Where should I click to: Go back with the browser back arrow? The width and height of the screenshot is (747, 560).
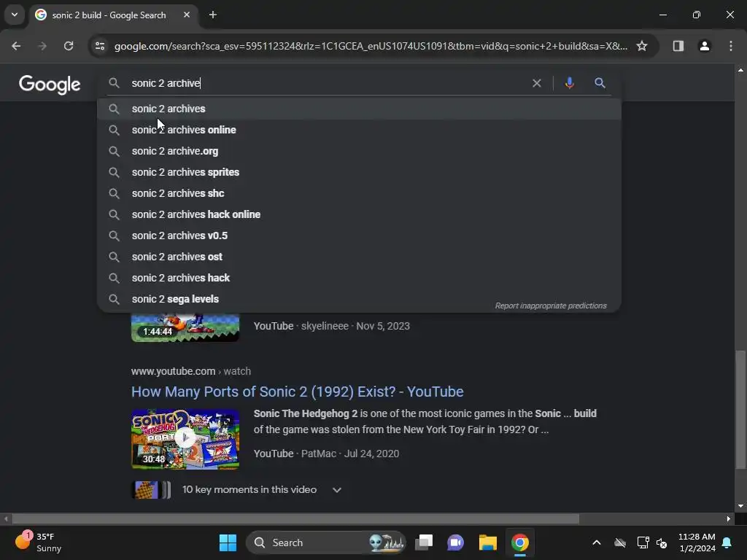[16, 46]
